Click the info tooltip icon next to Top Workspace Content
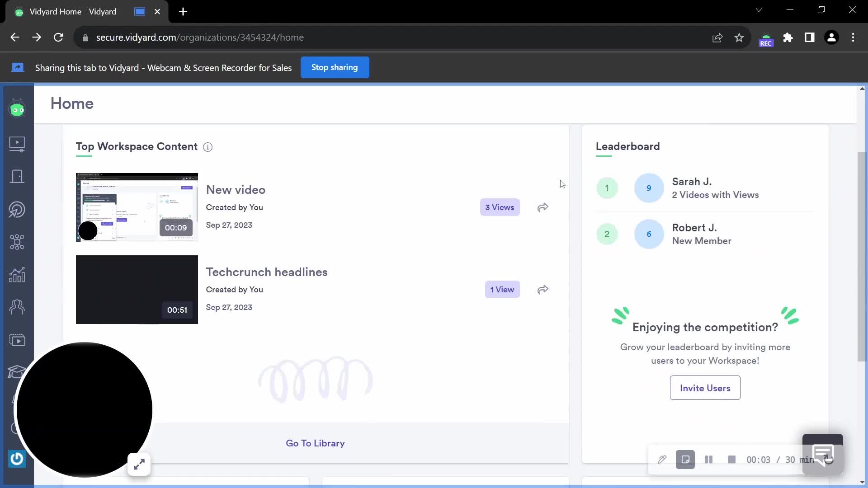Screen dimensions: 868x488 click(x=208, y=146)
